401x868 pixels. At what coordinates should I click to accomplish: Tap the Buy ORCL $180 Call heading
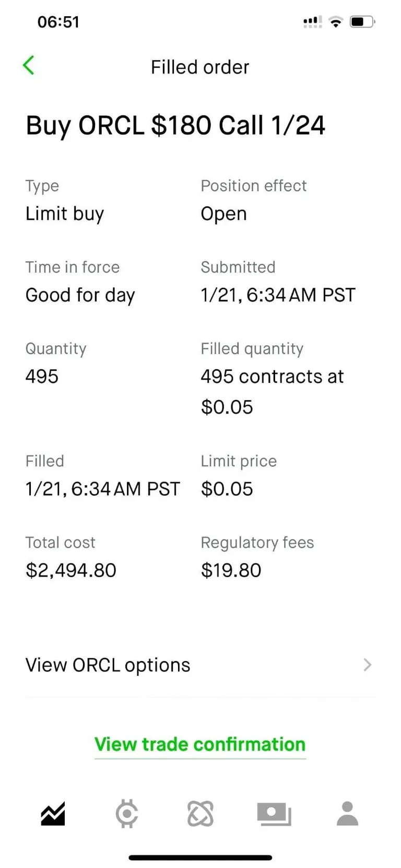[x=175, y=125]
